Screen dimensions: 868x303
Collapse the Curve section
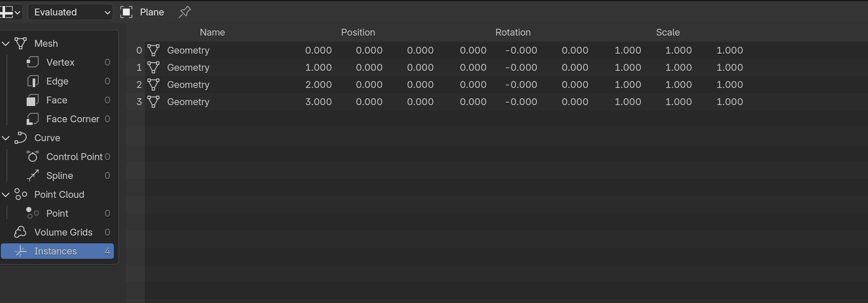[6, 138]
